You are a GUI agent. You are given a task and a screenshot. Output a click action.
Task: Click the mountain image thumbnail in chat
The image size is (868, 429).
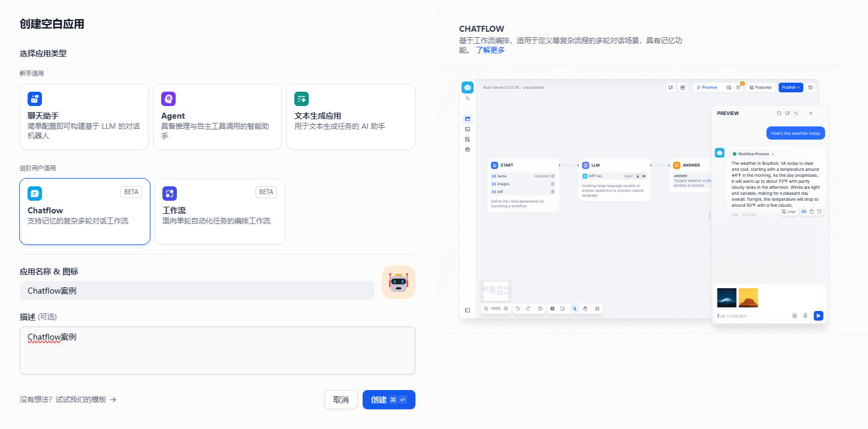(x=727, y=298)
